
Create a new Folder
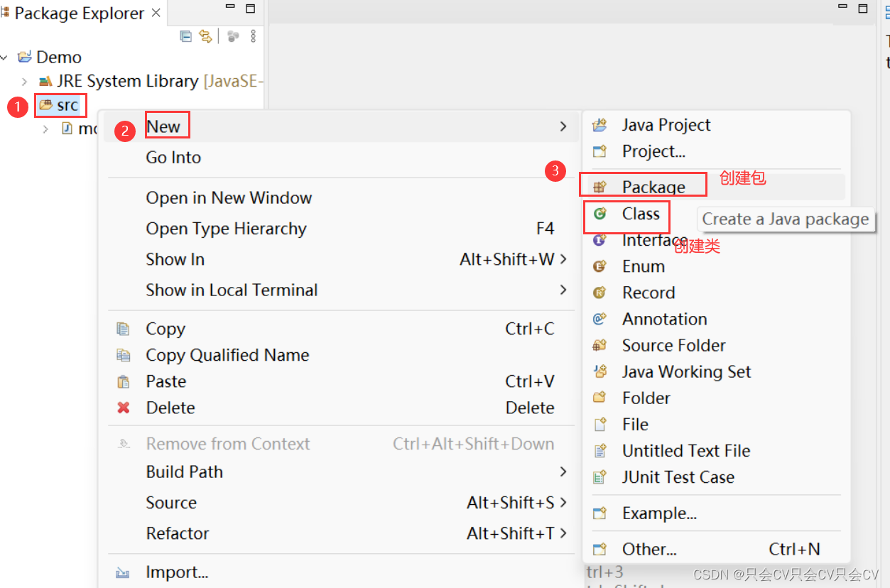point(645,398)
